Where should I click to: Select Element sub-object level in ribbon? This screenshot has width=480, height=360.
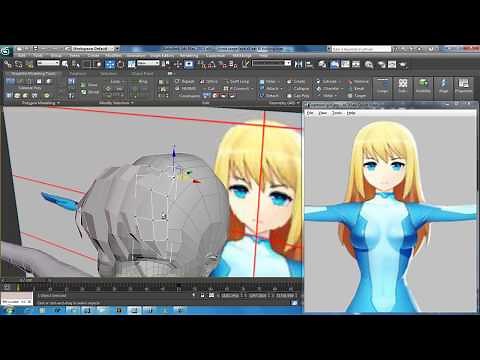tap(48, 81)
